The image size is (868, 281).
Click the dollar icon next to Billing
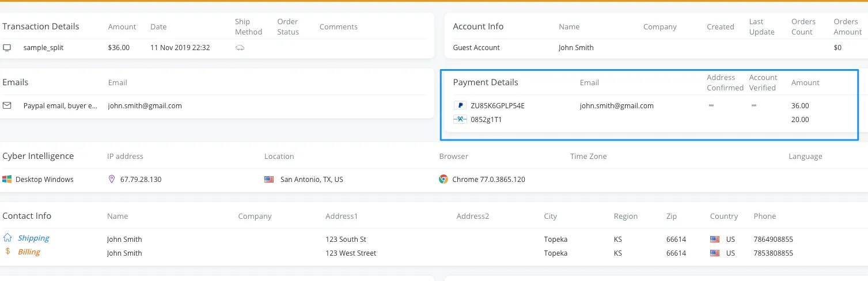[7, 252]
